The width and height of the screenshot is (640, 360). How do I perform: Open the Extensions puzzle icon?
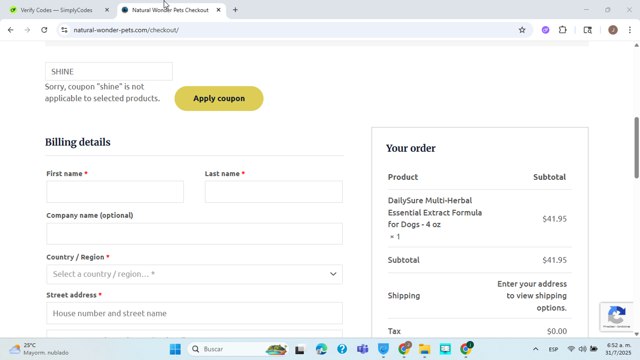click(563, 30)
